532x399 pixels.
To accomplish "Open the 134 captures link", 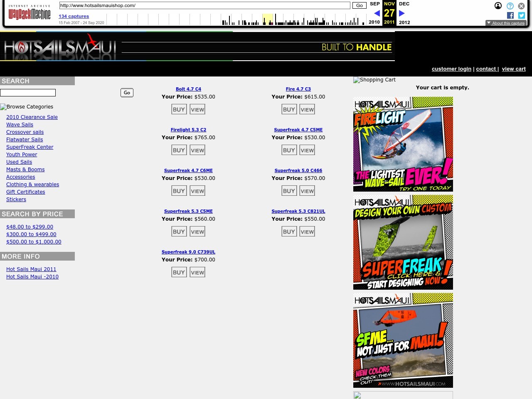I will click(74, 16).
